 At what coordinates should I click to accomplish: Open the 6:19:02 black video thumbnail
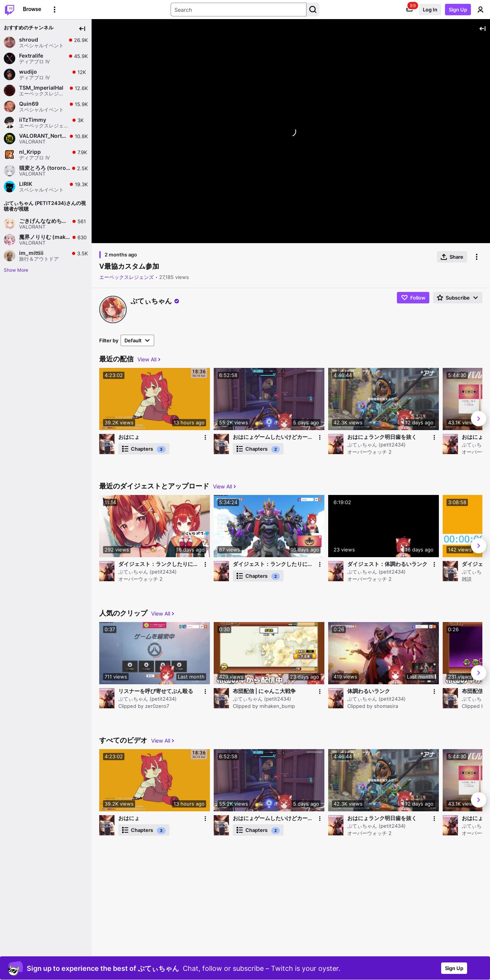pos(384,526)
